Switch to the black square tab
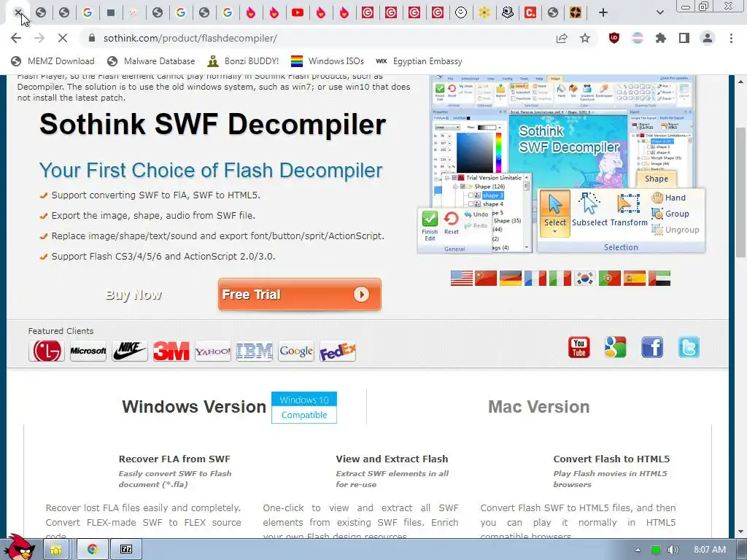 pyautogui.click(x=111, y=12)
